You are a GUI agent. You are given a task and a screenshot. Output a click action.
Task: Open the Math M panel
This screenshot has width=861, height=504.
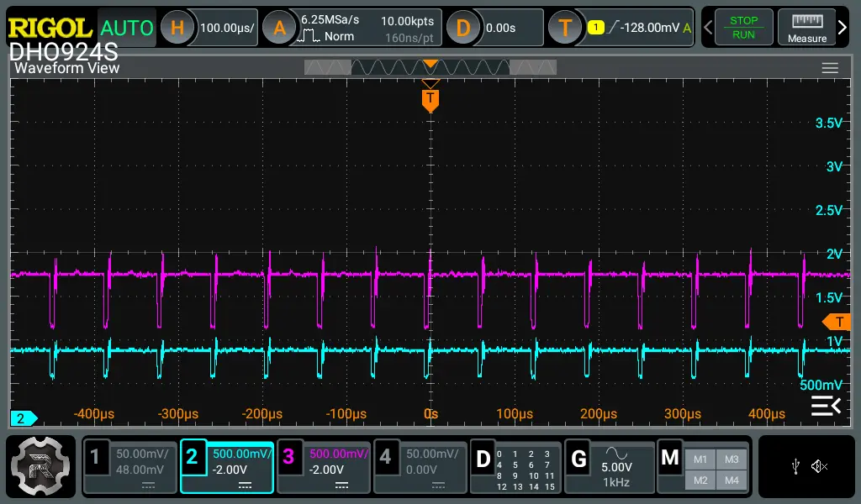tap(670, 458)
